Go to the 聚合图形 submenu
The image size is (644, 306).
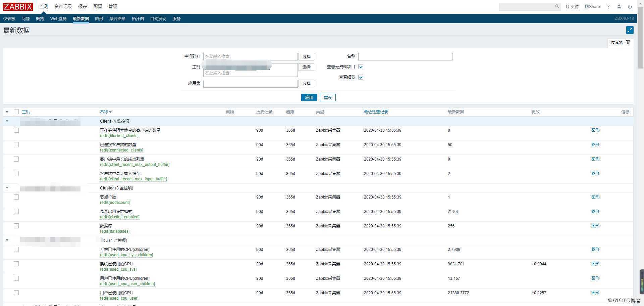point(117,19)
